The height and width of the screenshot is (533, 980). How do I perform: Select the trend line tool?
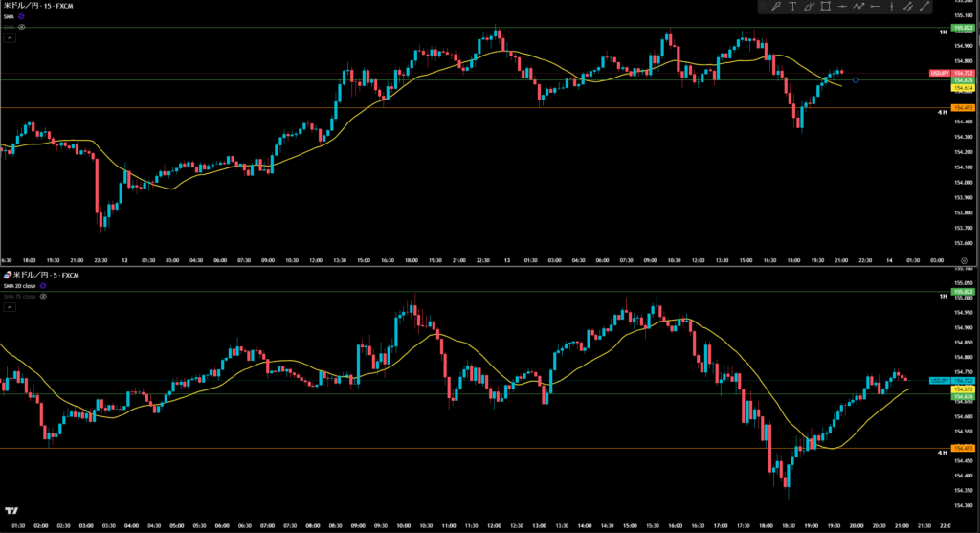tap(923, 7)
